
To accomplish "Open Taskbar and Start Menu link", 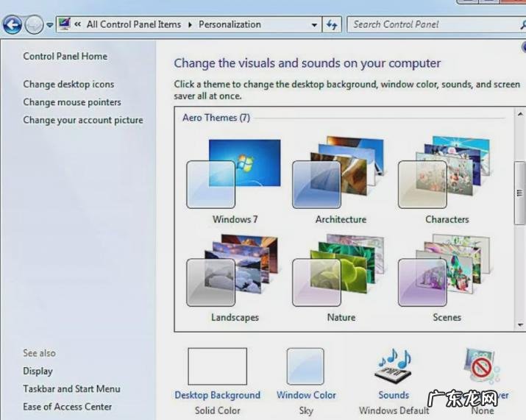I will point(71,389).
